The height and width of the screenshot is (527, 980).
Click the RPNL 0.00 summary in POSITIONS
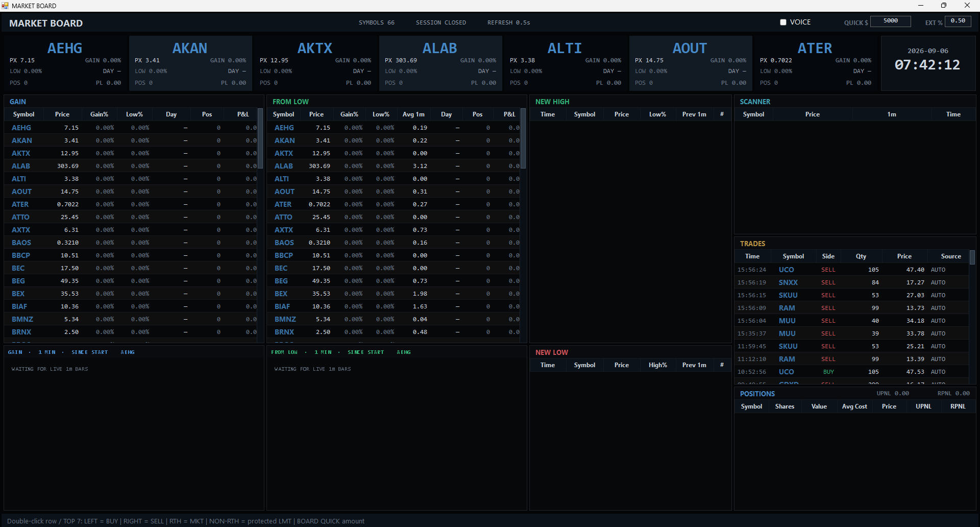(953, 393)
